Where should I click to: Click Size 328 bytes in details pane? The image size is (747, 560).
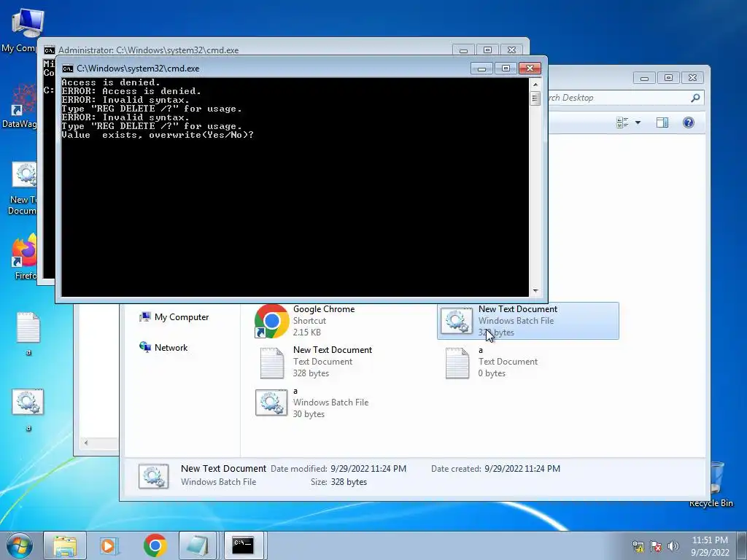pos(338,482)
